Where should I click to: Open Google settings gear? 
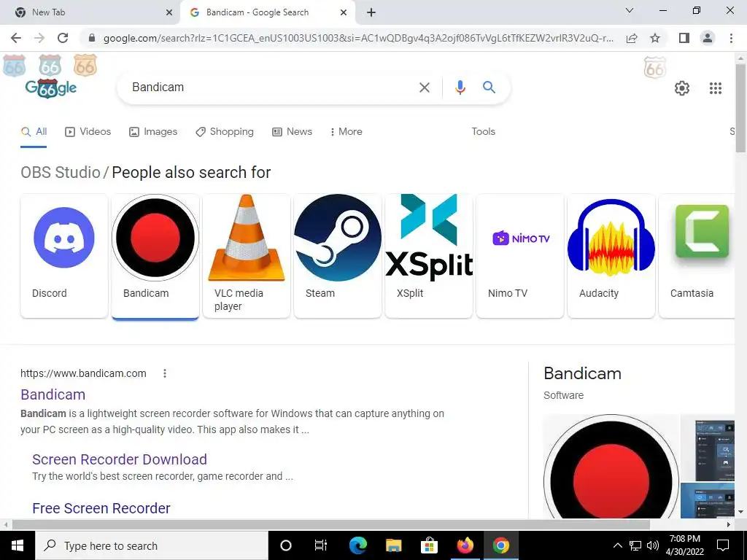click(x=682, y=88)
